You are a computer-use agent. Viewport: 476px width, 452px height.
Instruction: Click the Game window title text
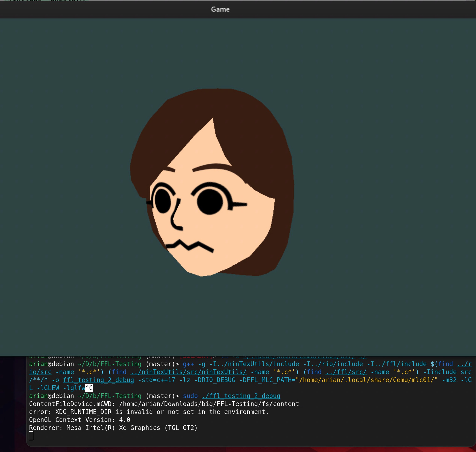[220, 9]
